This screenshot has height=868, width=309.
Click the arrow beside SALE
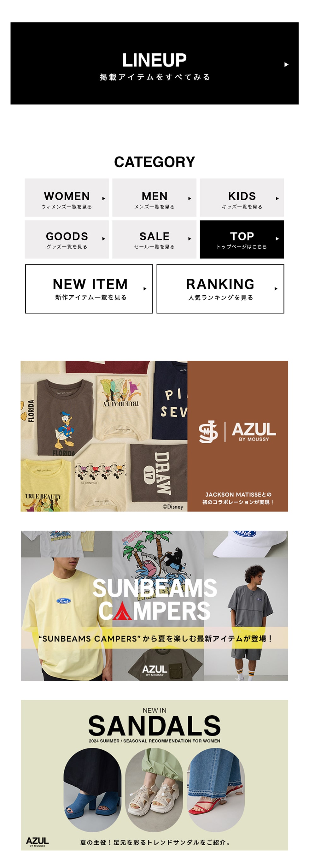coord(190,239)
